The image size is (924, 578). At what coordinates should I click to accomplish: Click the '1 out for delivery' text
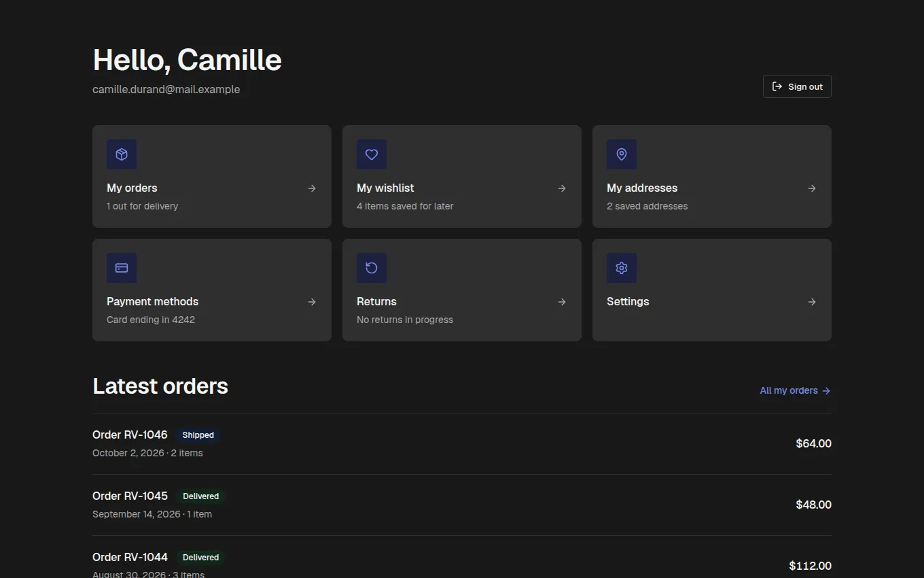(143, 206)
